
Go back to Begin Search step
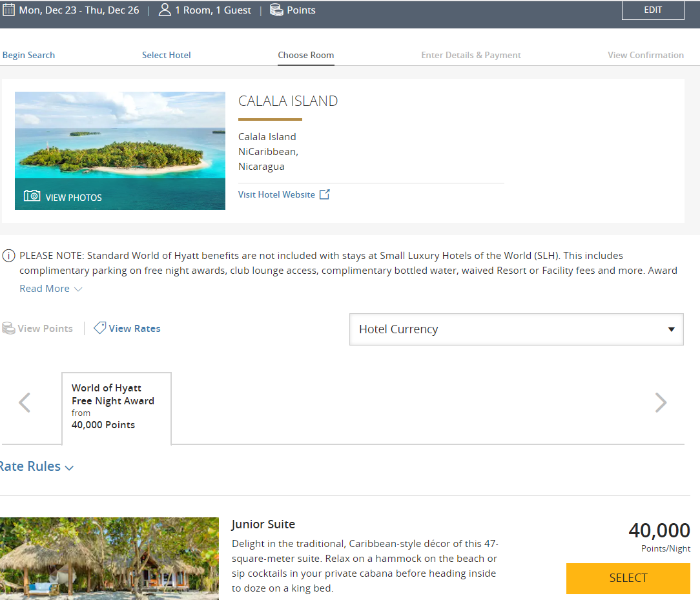(x=28, y=55)
